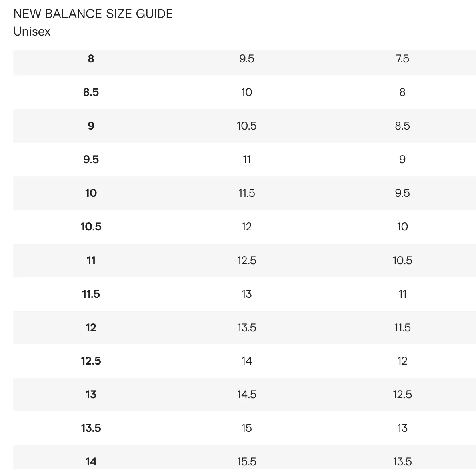Image resolution: width=476 pixels, height=469 pixels.
Task: Click the bold size 13 cell
Action: tap(91, 395)
